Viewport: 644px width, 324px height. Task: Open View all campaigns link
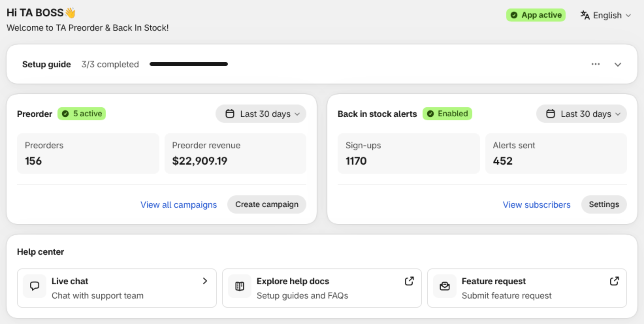pyautogui.click(x=179, y=205)
